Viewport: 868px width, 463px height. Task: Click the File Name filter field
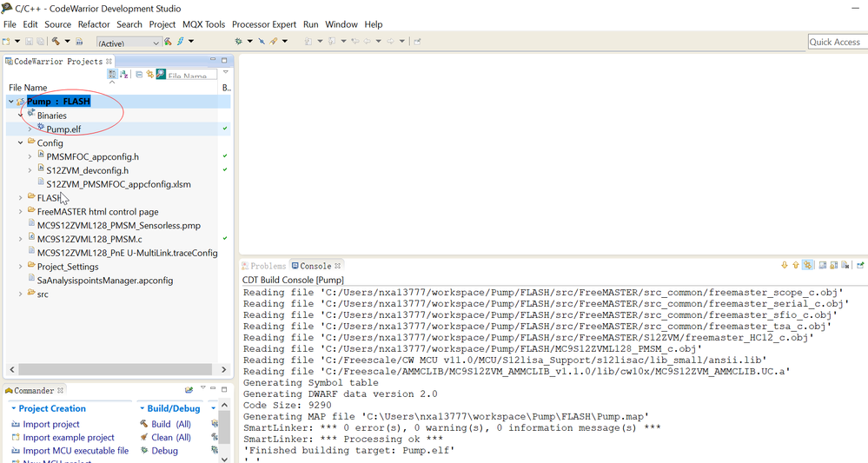191,74
